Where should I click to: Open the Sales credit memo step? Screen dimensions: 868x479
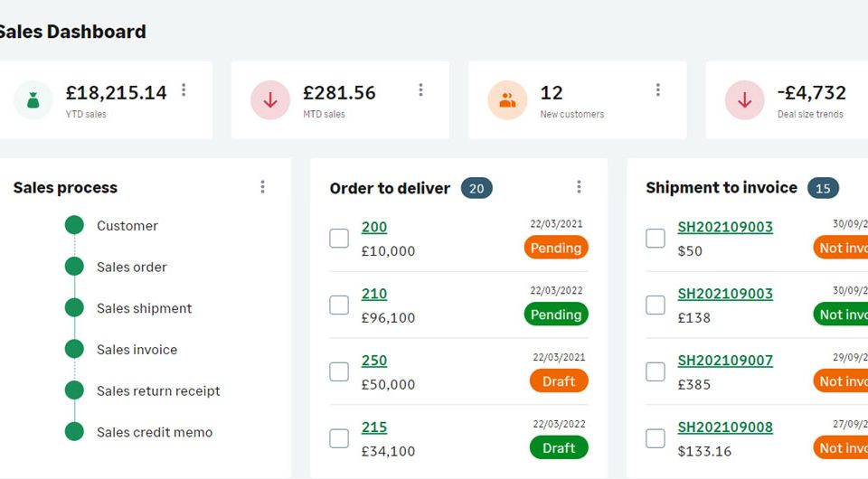(155, 432)
